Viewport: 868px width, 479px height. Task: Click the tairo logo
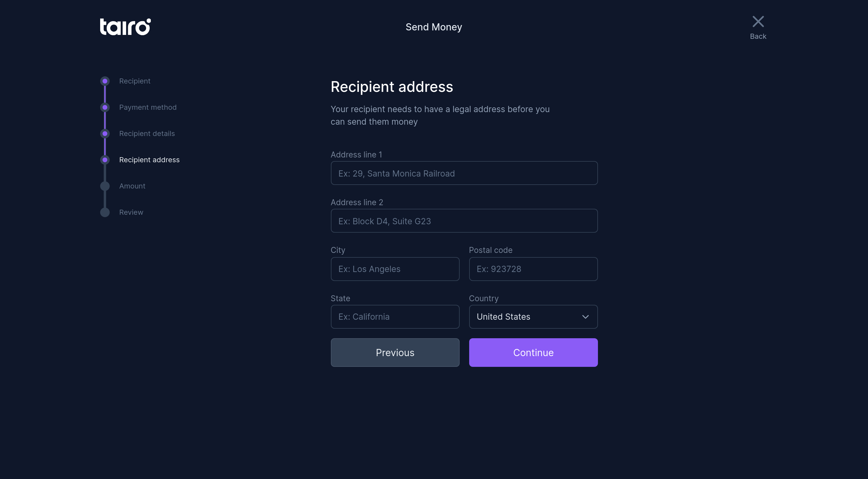(125, 27)
